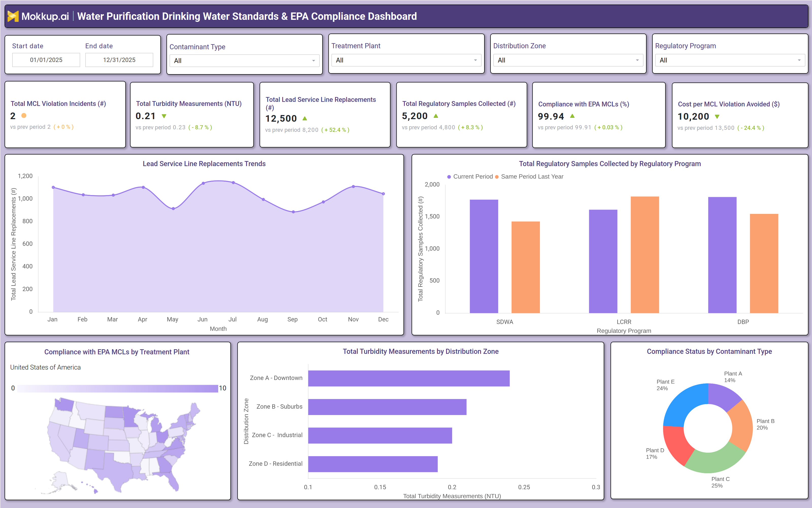Click the Jan data point on trend line

coord(53,187)
